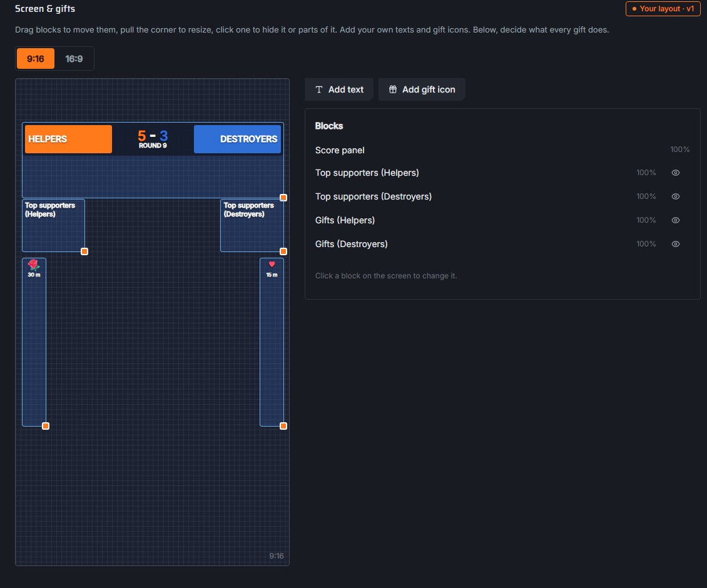Click the Screen & gifts heading
707x588 pixels.
click(45, 9)
